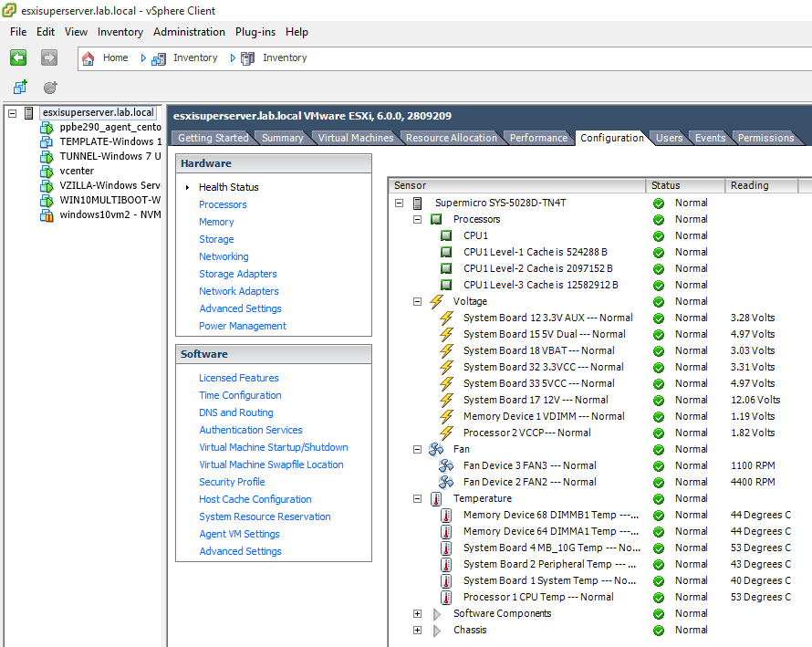Expand the Software Components group
Viewport: 812px width, 647px height.
[417, 614]
